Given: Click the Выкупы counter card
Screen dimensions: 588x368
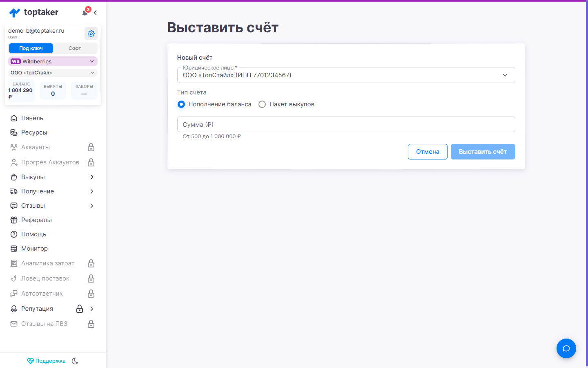Looking at the screenshot, I should 53,90.
